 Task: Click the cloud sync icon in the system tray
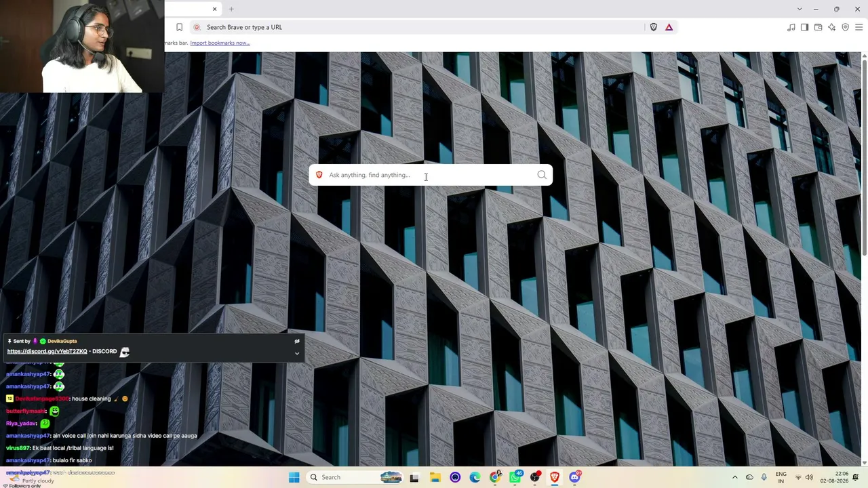[x=749, y=477]
